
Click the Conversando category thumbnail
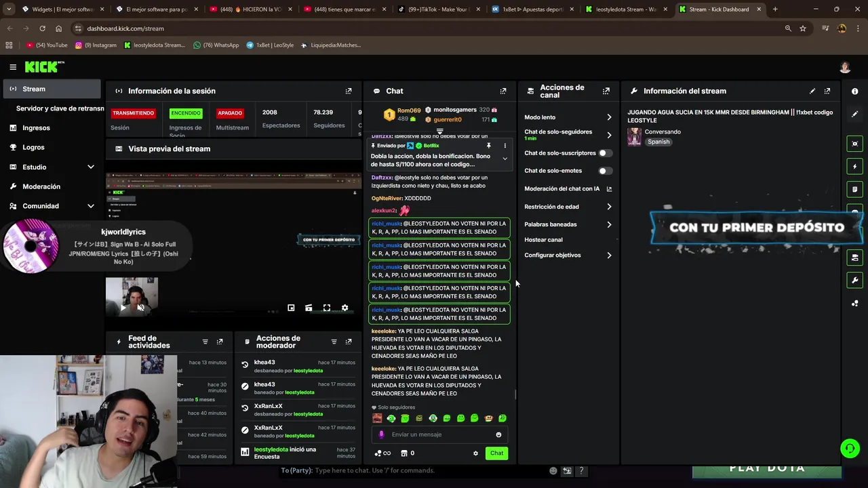(634, 137)
